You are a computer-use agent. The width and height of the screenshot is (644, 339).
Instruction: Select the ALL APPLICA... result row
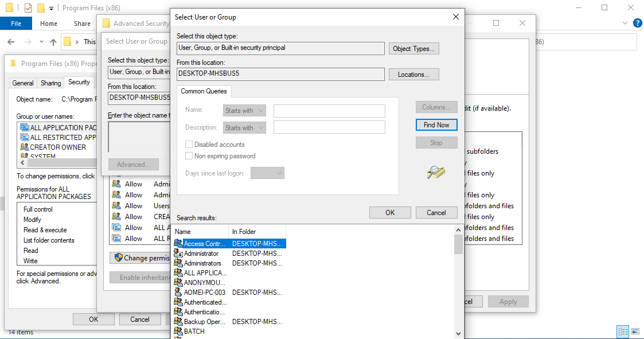click(229, 273)
